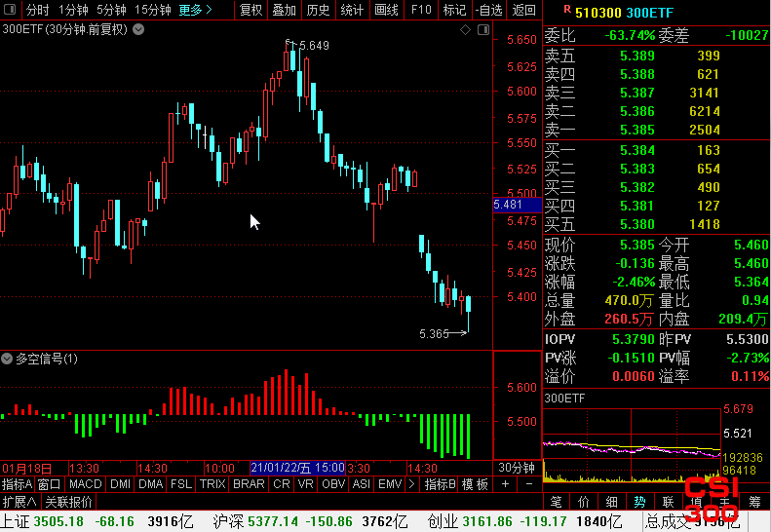Switch to the DMA indicator
The width and height of the screenshot is (771, 532).
click(150, 484)
